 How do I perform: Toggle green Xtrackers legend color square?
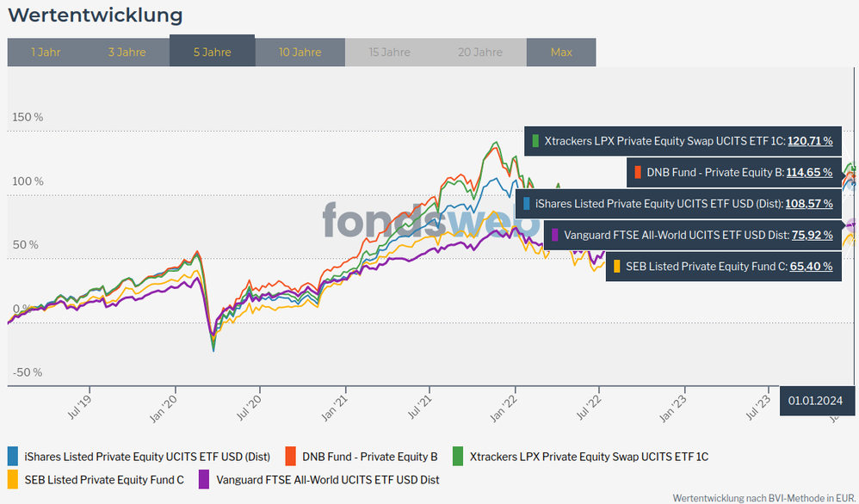[x=458, y=457]
